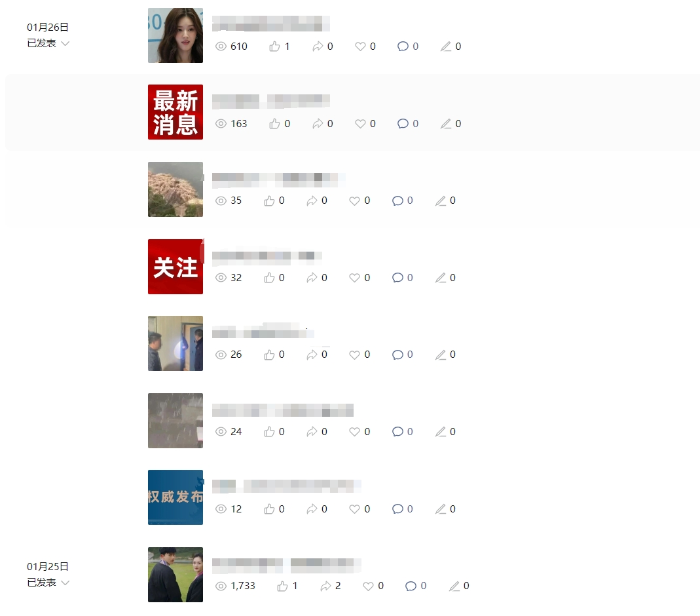This screenshot has height=616, width=700.
Task: Open the blue 权威发布 article thumbnail
Action: (175, 497)
